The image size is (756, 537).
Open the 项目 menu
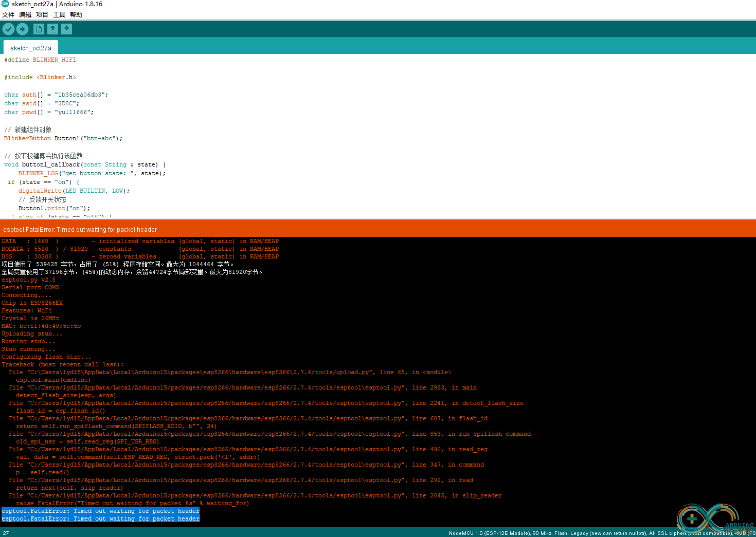(x=42, y=14)
